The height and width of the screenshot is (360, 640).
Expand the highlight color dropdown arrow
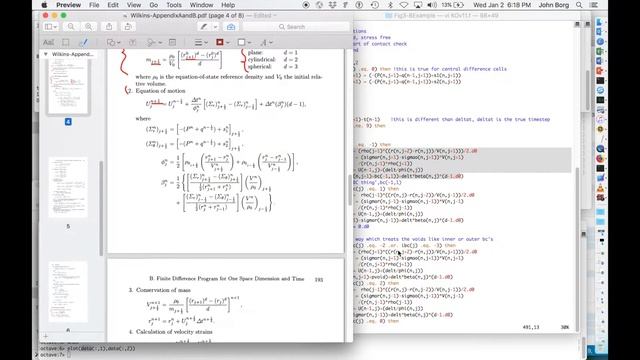tap(215, 27)
